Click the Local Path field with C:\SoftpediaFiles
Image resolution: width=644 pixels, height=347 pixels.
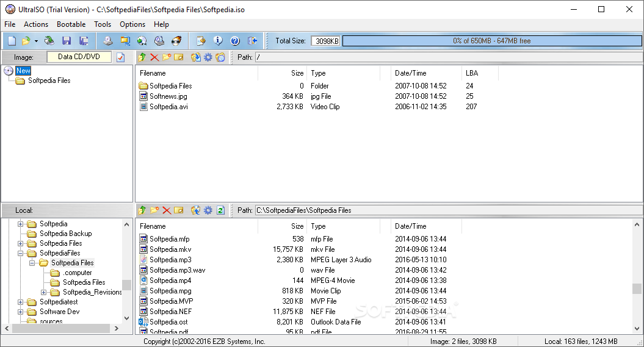(449, 210)
